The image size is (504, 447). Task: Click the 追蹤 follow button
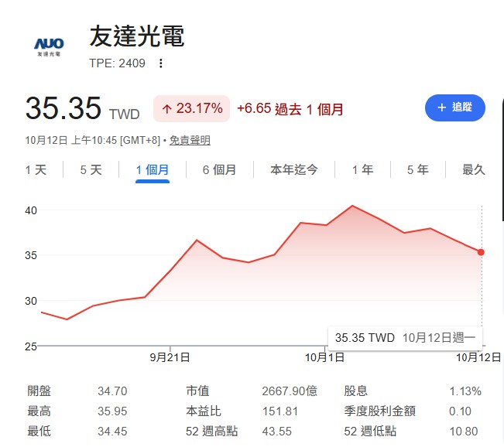(454, 107)
